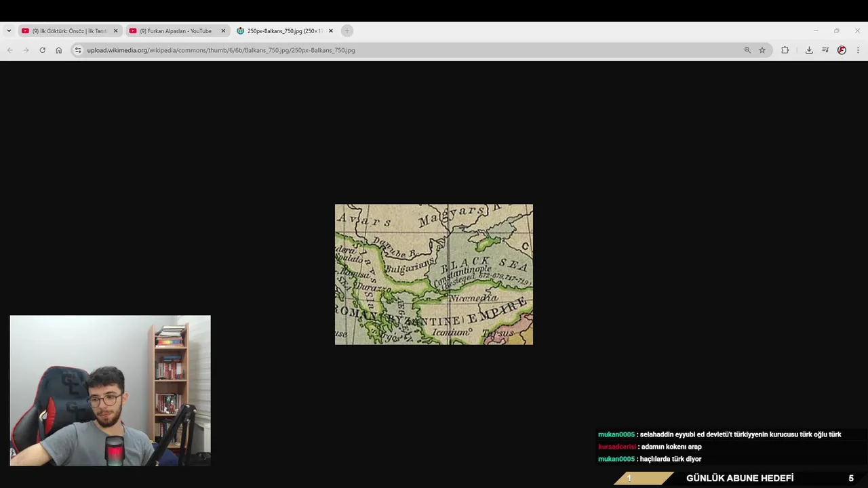Click the GÜNLÜK ABUNE HEDEFİ label
868x488 pixels.
click(740, 479)
